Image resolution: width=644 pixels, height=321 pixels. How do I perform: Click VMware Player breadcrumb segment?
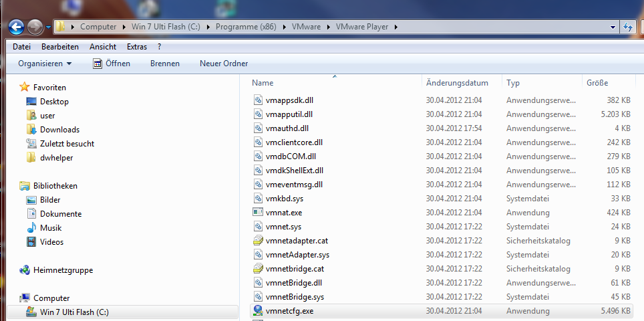[x=362, y=27]
